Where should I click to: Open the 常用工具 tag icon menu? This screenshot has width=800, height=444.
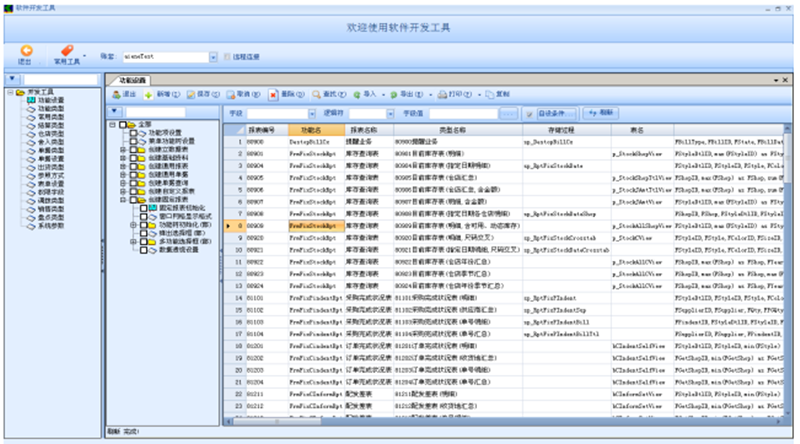(67, 51)
